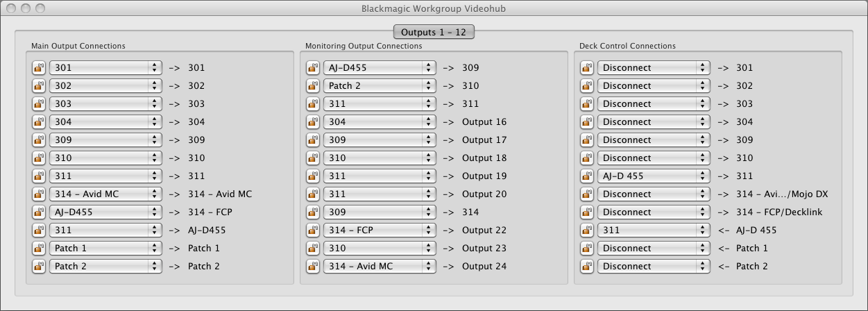The height and width of the screenshot is (311, 868).
Task: Toggle lock for Deck Control Patch 1 row
Action: coord(587,249)
